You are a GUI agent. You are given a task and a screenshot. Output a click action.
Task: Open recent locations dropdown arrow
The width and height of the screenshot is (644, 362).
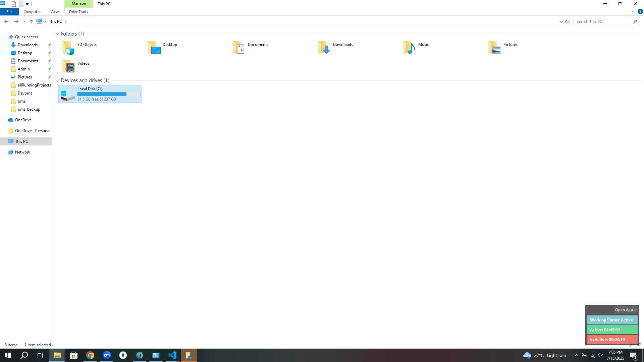24,21
